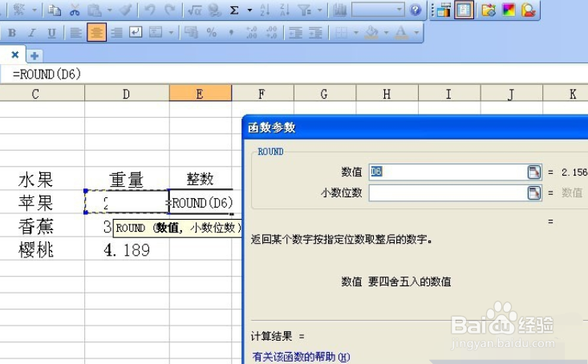
Task: Click the decrease decimal places icon
Action: point(271,33)
